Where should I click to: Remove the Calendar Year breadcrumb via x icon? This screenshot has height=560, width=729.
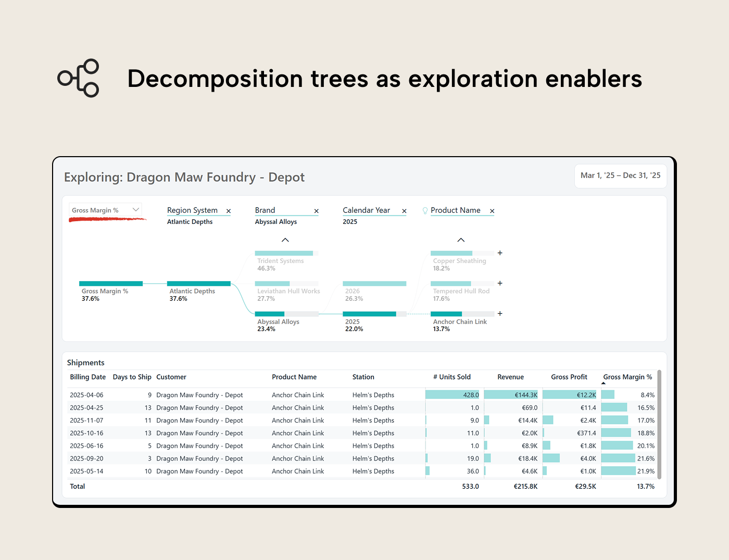coord(404,211)
